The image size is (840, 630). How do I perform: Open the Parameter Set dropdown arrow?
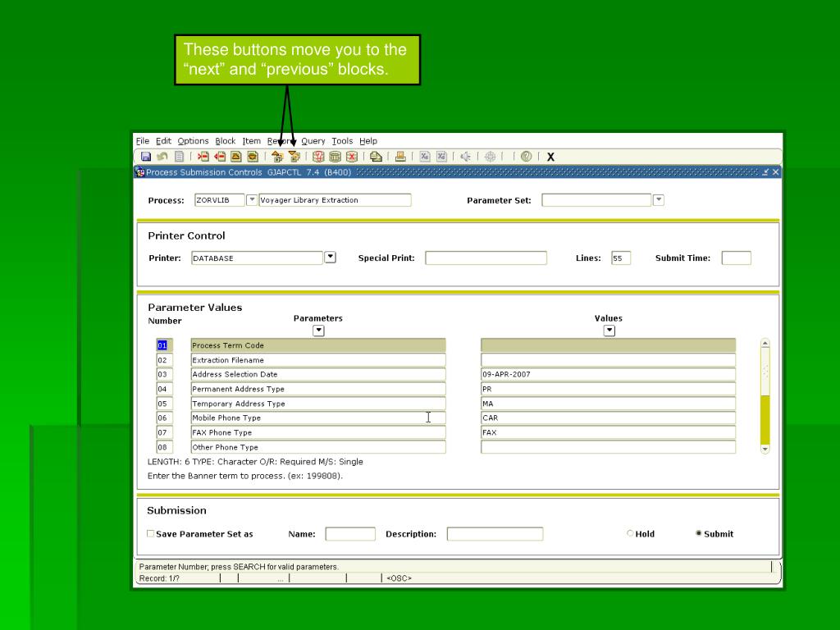659,200
